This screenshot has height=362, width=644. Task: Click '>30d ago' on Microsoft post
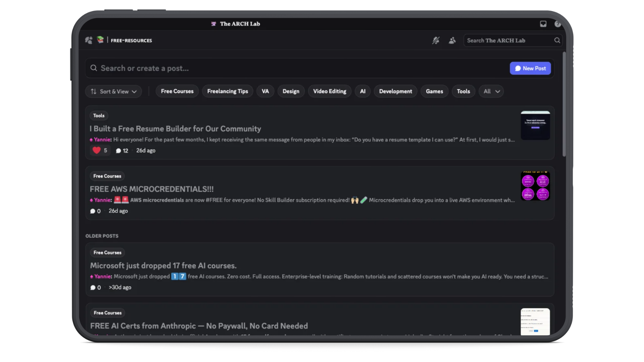coord(120,287)
